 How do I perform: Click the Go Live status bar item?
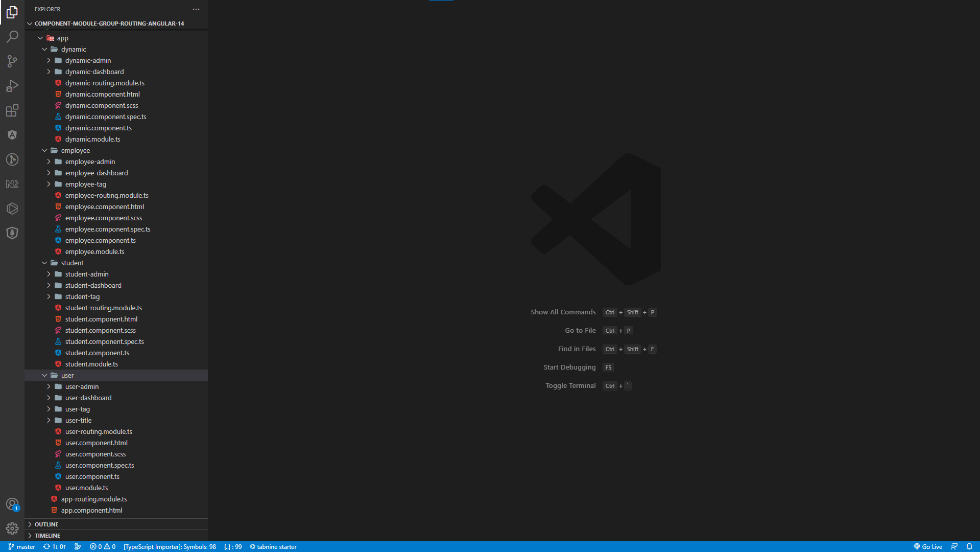927,546
